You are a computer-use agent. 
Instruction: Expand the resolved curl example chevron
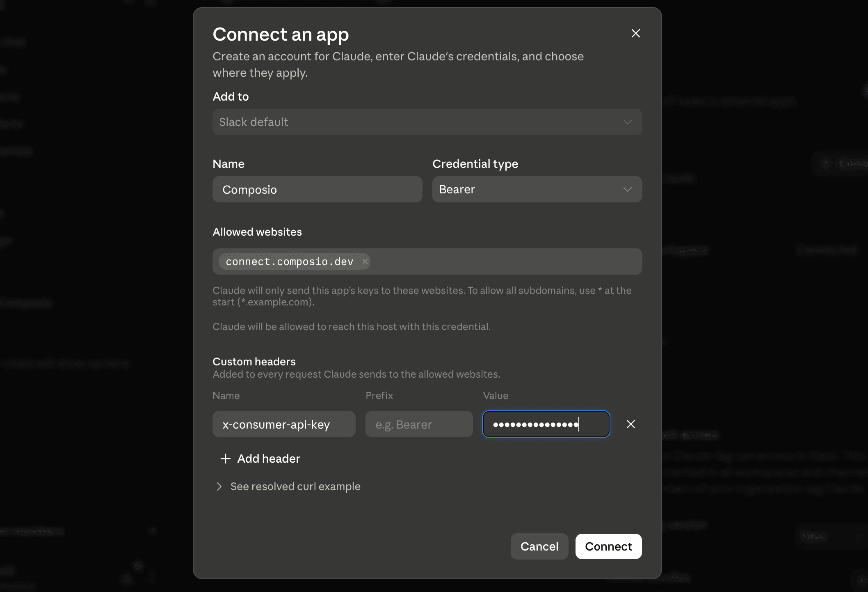(219, 486)
